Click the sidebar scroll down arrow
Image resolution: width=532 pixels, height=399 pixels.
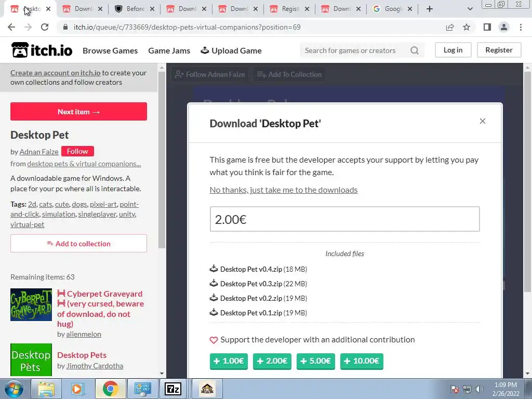(162, 374)
